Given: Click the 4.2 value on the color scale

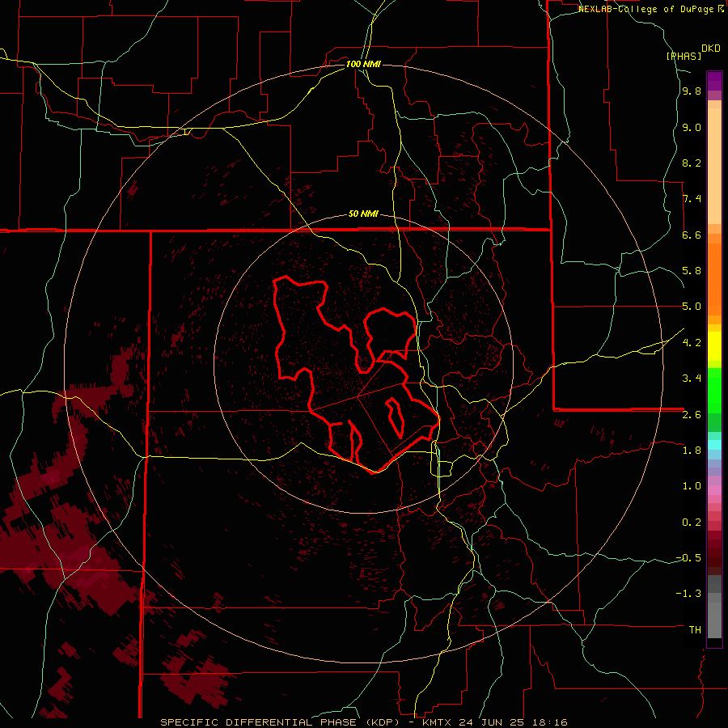Looking at the screenshot, I should (692, 343).
